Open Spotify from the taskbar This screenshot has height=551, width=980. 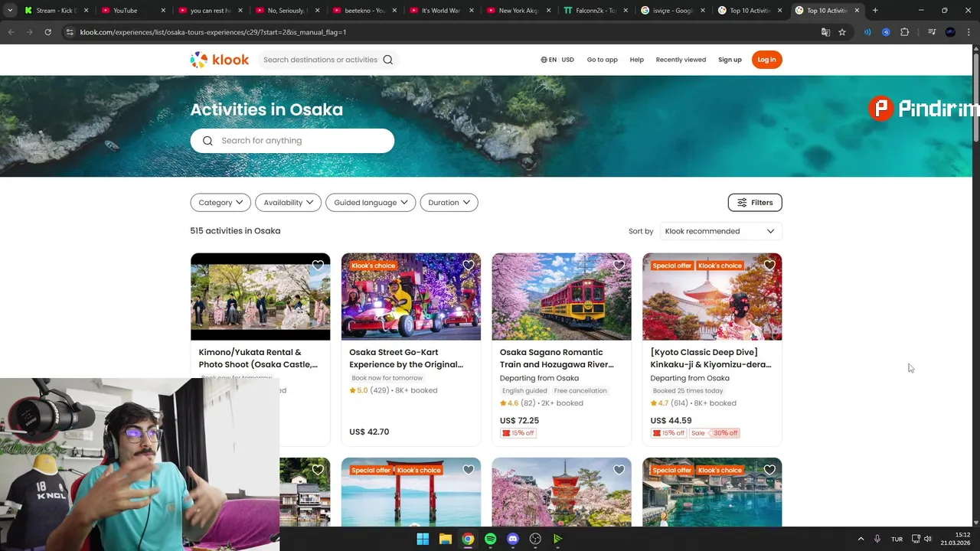[x=491, y=539]
